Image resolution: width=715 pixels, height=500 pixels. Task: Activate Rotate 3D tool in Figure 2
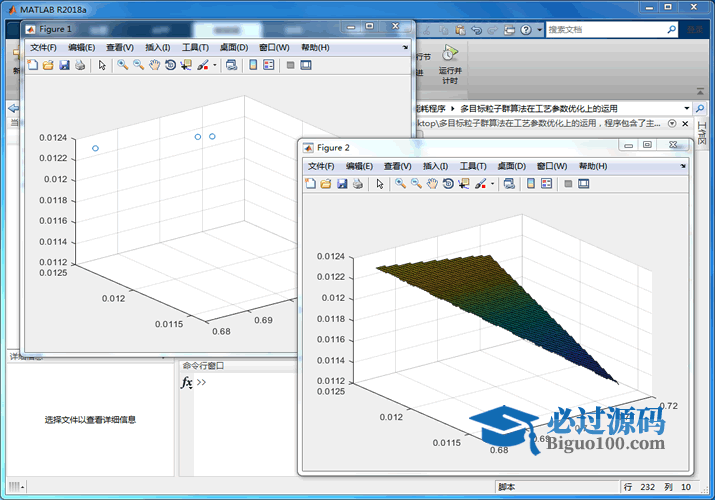(448, 184)
